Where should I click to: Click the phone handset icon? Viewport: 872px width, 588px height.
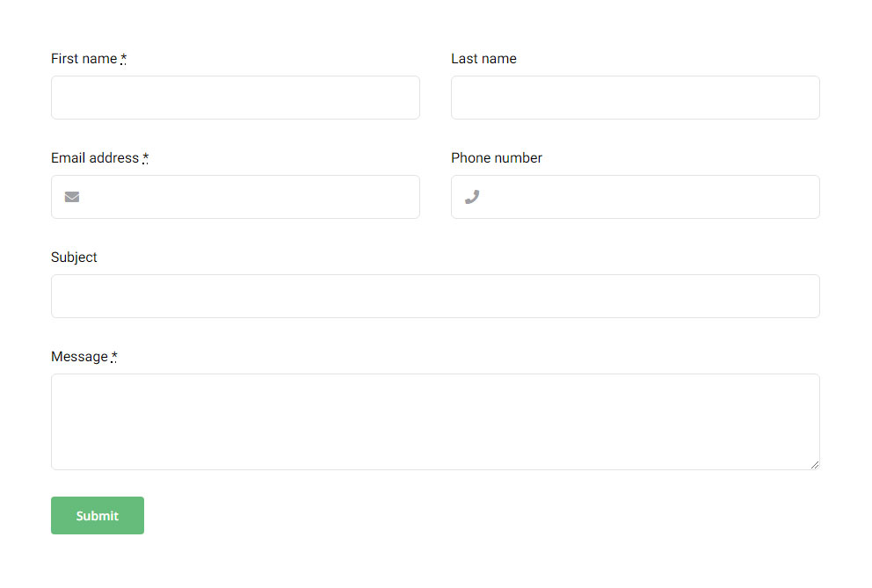[x=472, y=197]
